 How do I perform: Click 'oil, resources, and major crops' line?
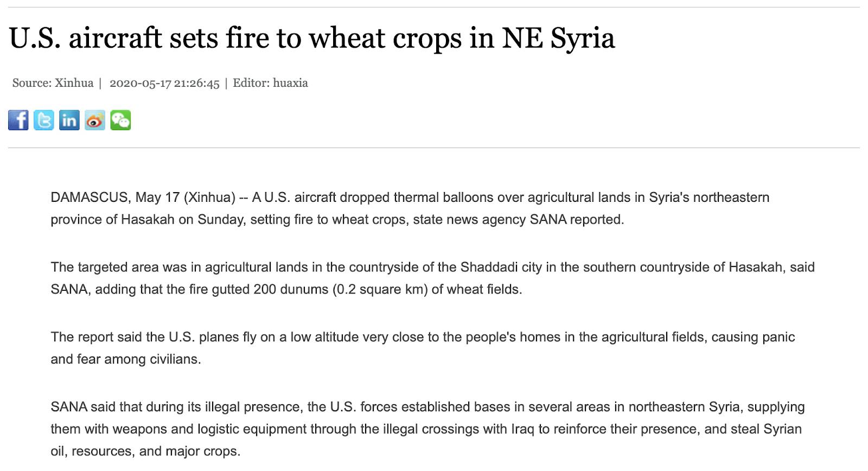[x=145, y=451]
